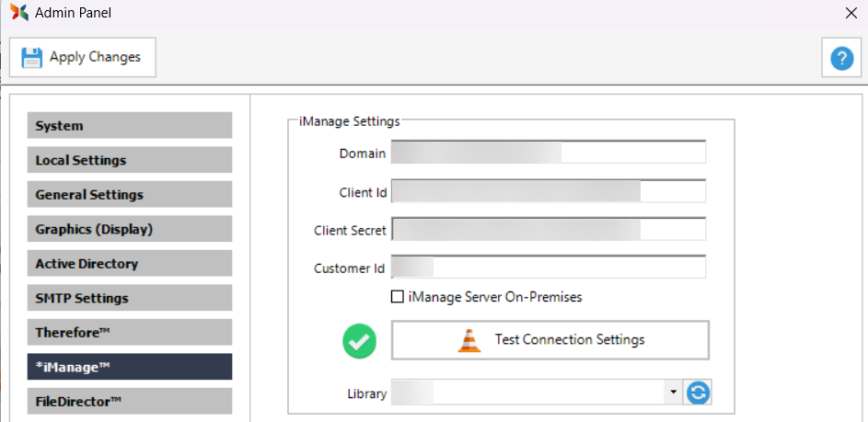Image resolution: width=868 pixels, height=422 pixels.
Task: Open the System settings section
Action: 129,126
